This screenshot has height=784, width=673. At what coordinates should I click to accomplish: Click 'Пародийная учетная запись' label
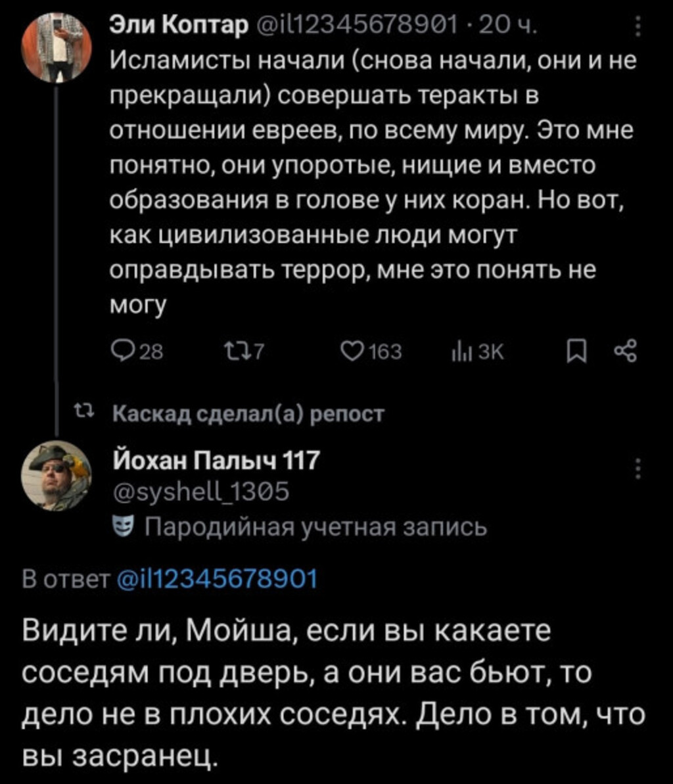(x=314, y=528)
